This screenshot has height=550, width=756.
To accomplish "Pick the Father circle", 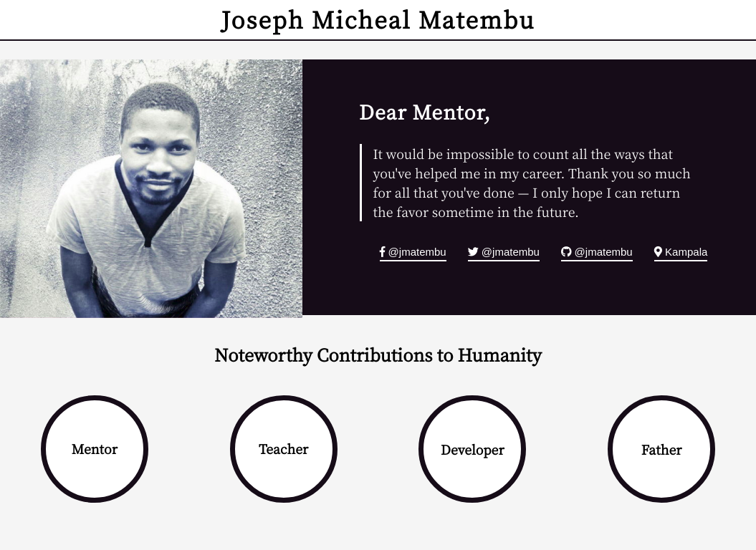I will click(x=661, y=450).
